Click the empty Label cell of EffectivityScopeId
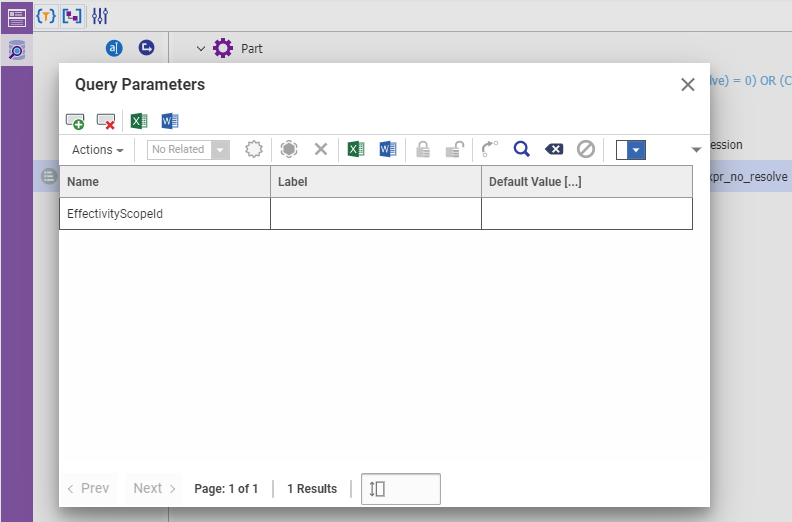Screen dimensions: 792x522 point(376,214)
